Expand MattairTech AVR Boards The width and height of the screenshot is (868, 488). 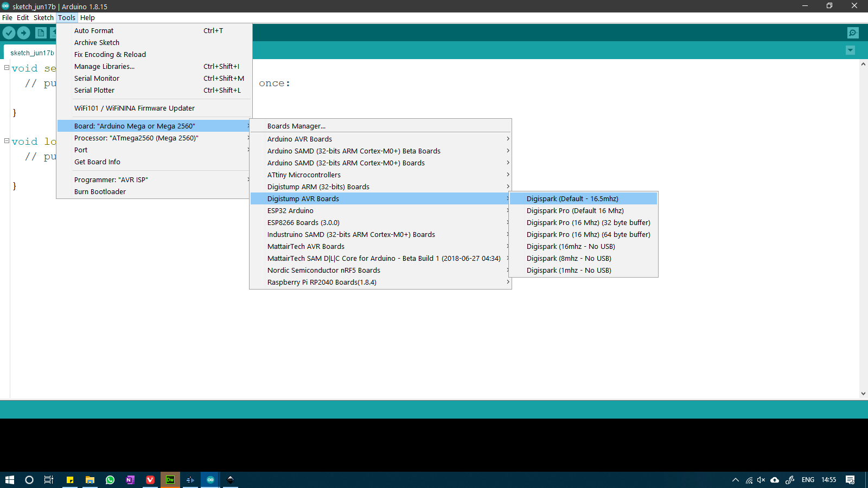pos(380,247)
